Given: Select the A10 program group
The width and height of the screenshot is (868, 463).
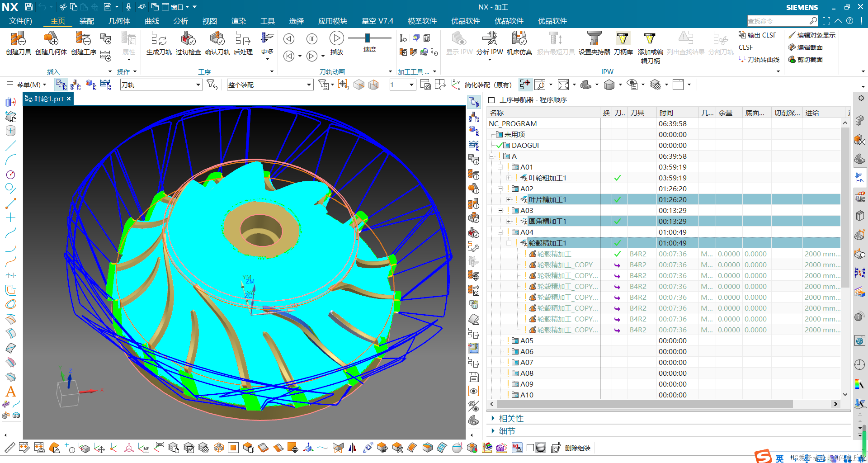Looking at the screenshot, I should coord(664,395).
